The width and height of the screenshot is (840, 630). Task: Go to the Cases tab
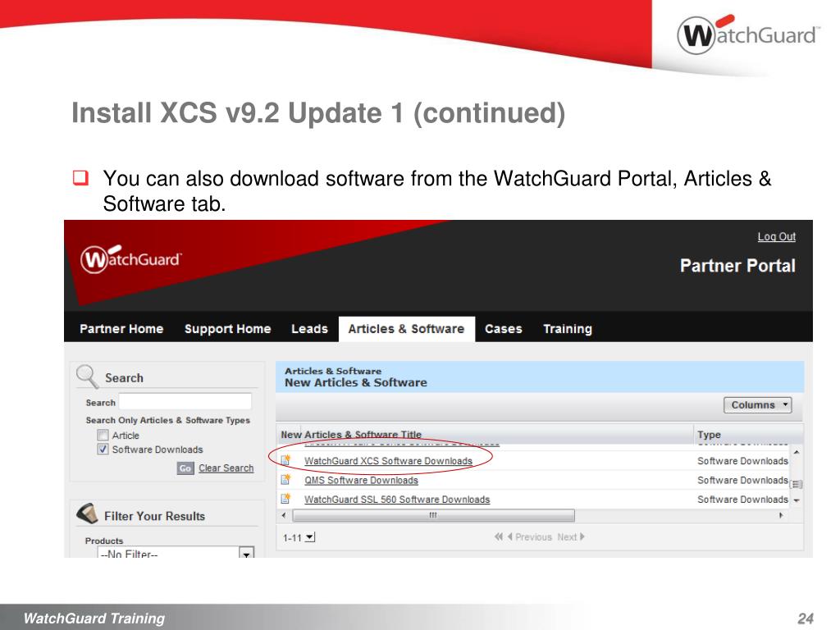[504, 329]
